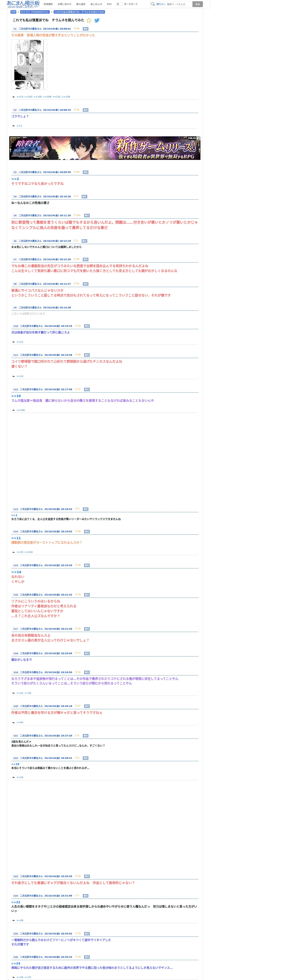Like post 6 with its heart icon

coord(75,241)
